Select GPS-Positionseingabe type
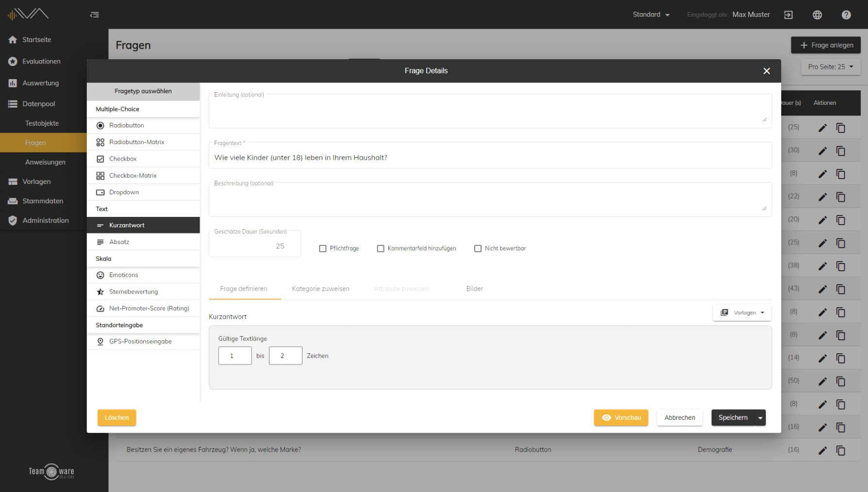This screenshot has height=492, width=868. pos(143,342)
